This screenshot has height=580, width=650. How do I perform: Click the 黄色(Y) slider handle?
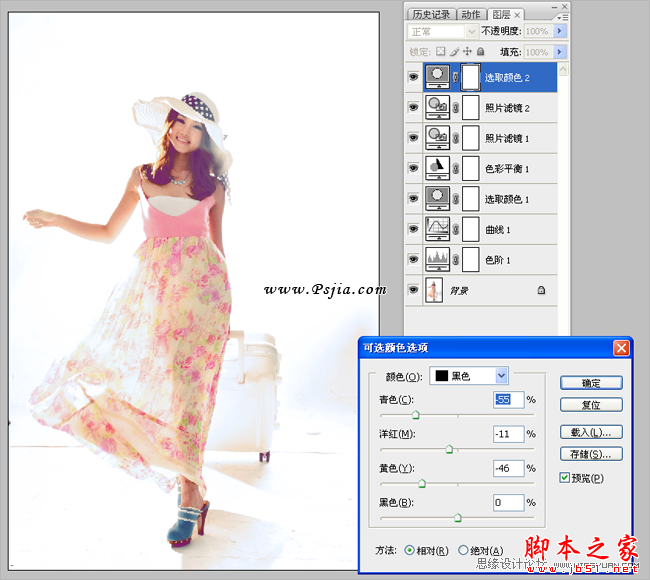tap(422, 483)
